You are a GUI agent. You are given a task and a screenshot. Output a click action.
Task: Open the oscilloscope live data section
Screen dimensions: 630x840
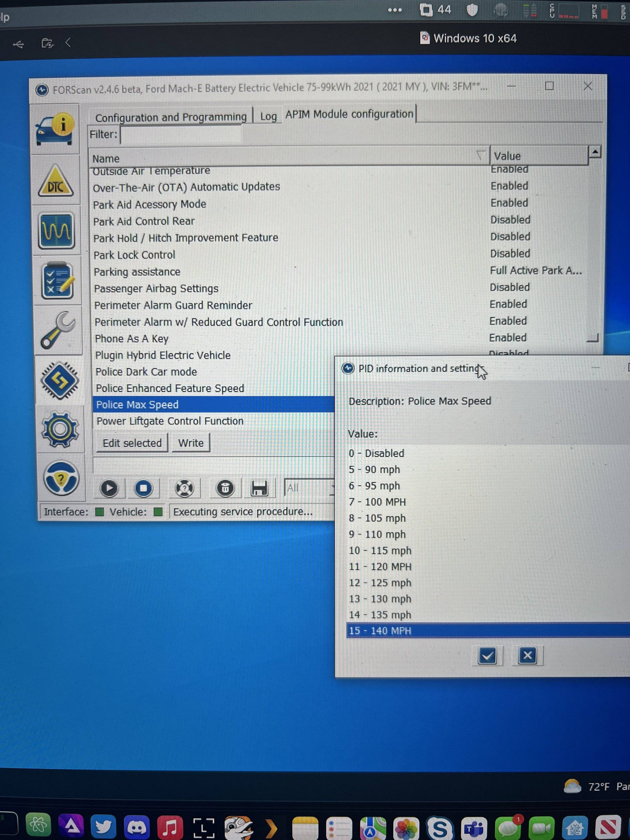click(56, 230)
